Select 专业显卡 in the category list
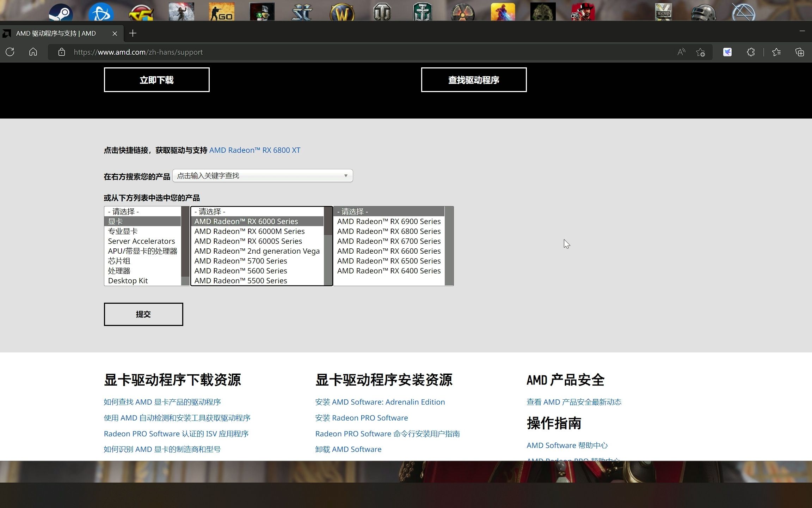The height and width of the screenshot is (508, 812). [142, 231]
